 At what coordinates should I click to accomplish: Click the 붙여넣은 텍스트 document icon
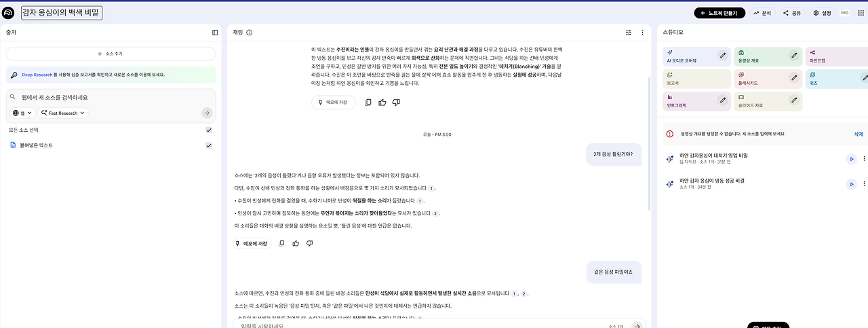click(13, 145)
